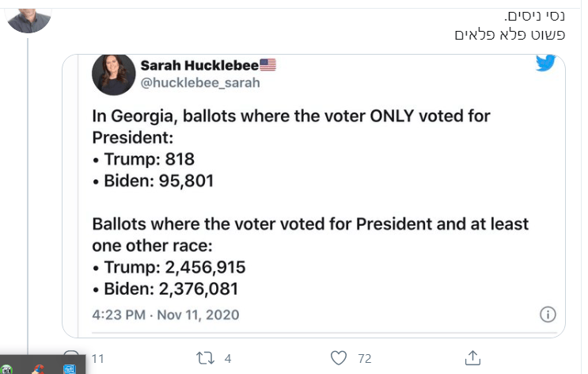
Task: Open the Intel graphics tray icon
Action: click(x=70, y=369)
